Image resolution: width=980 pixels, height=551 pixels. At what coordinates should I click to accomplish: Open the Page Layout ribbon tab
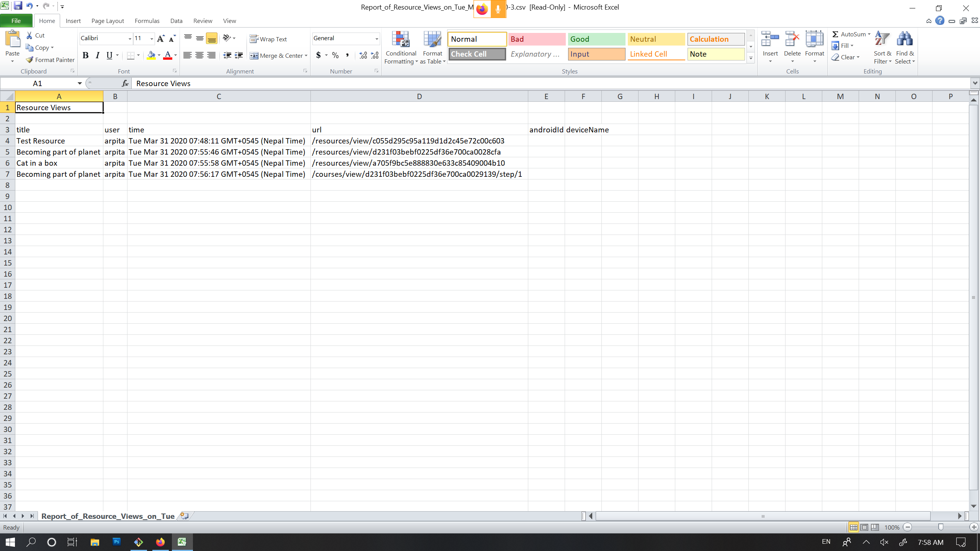[108, 21]
